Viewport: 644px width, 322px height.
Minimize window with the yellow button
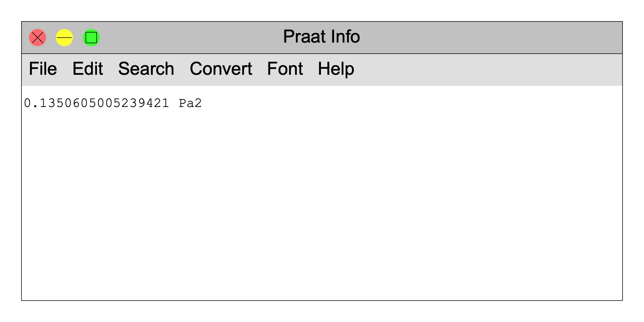64,38
